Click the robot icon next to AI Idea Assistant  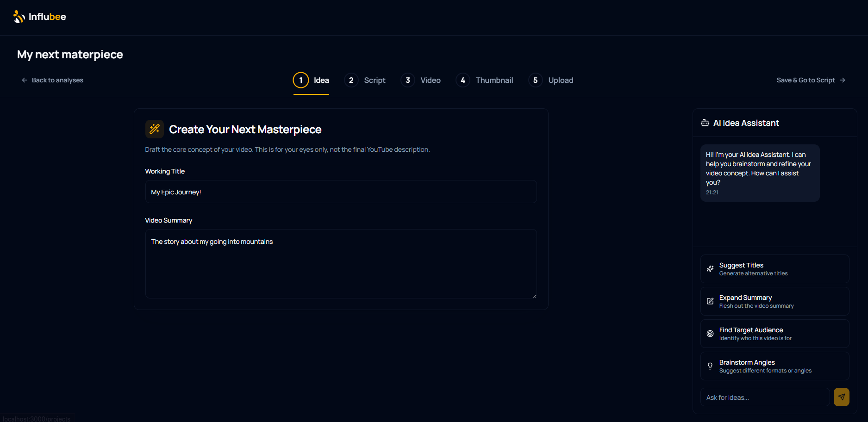705,123
